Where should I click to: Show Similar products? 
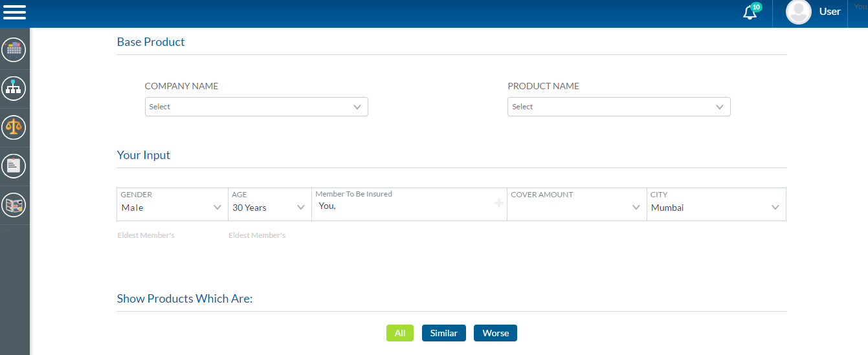coord(444,333)
